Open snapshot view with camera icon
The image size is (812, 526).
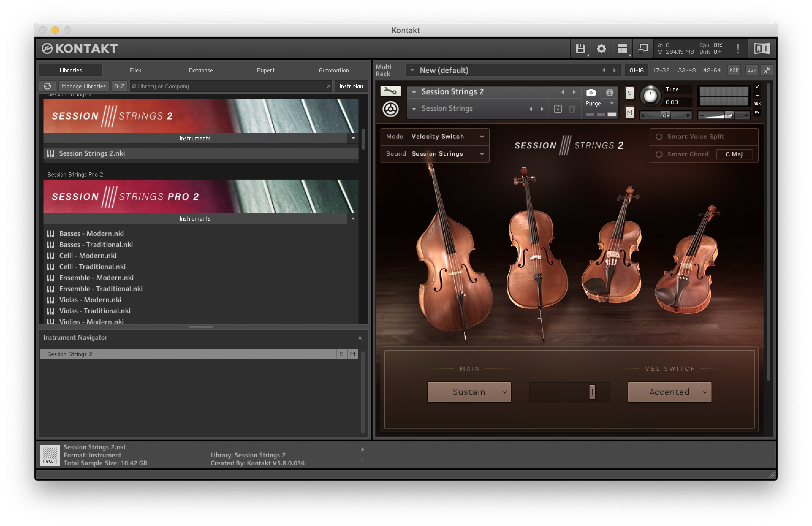coord(590,92)
